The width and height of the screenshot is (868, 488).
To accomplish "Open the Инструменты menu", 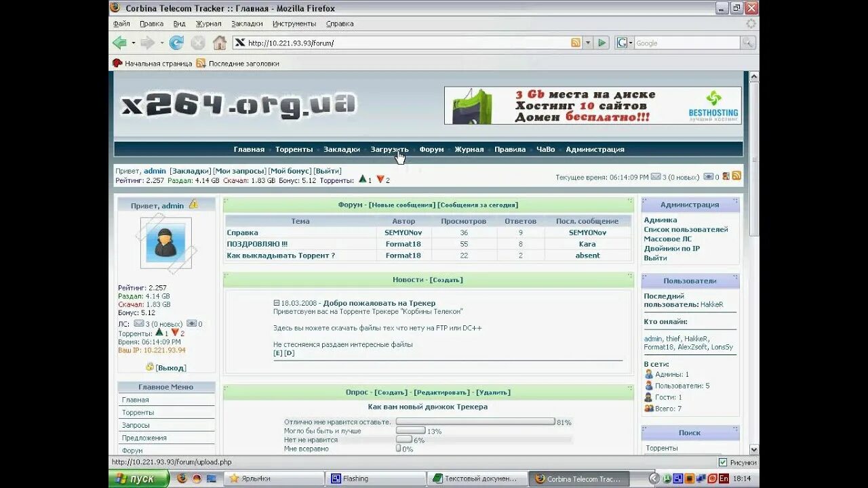I will click(294, 24).
